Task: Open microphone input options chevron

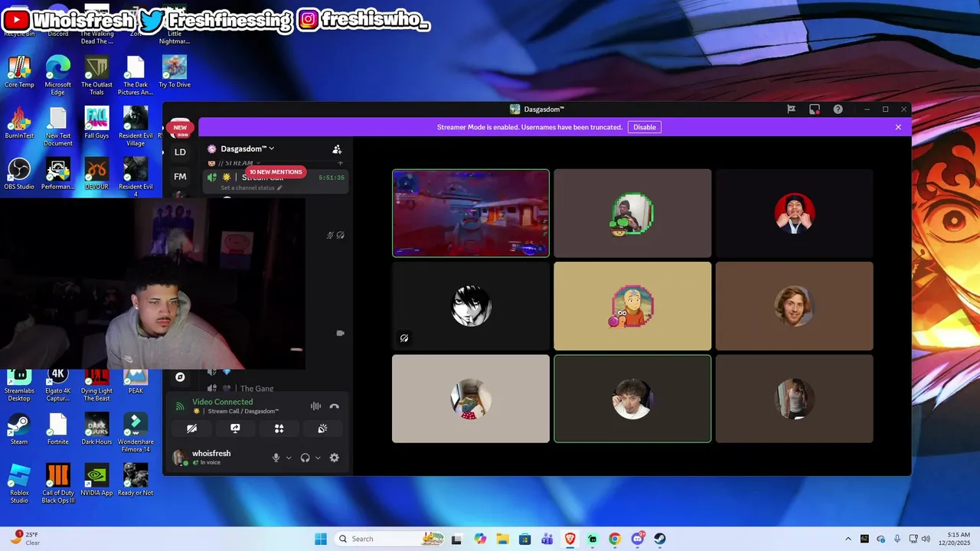Action: pos(289,458)
